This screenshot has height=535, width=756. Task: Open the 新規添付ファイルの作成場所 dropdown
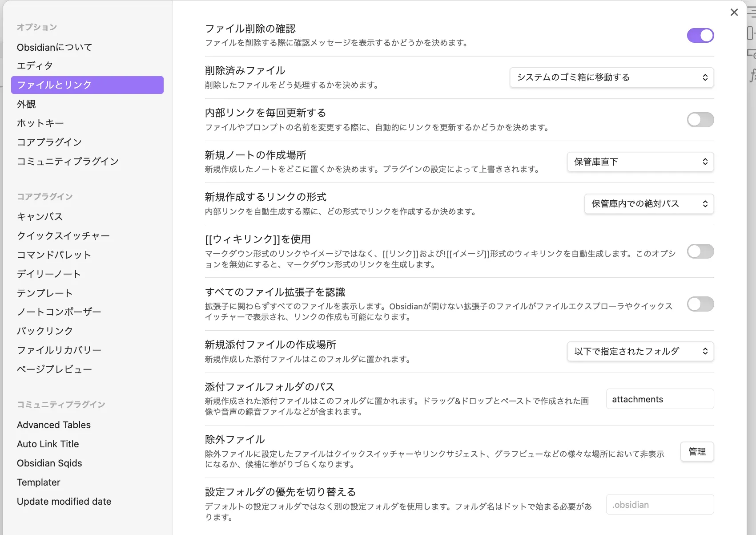(x=640, y=352)
